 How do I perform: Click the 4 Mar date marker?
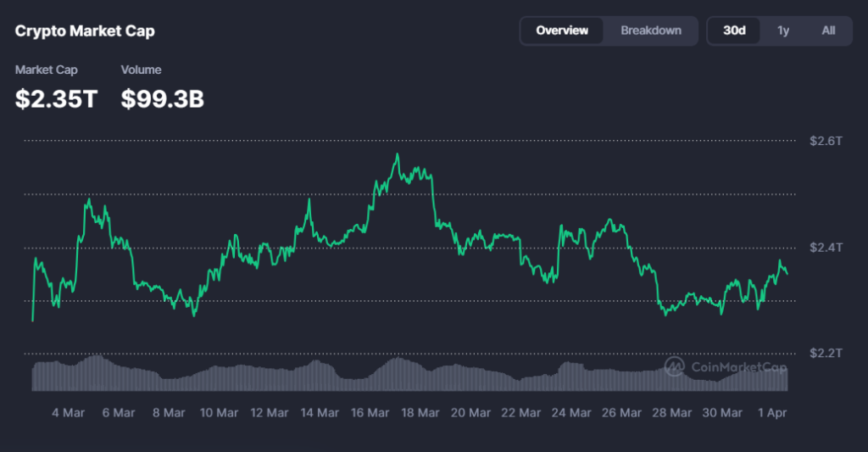tap(68, 413)
